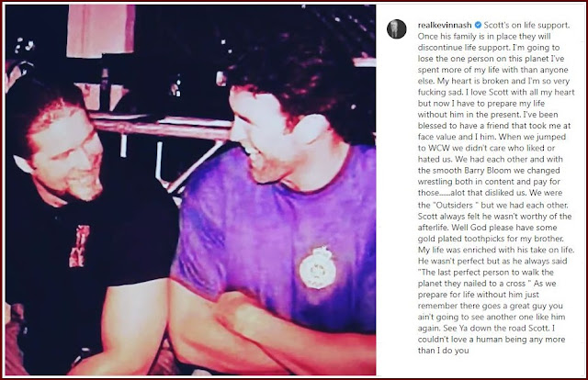The width and height of the screenshot is (588, 380).
Task: Click the round emblem on purple shirt
Action: point(318,268)
